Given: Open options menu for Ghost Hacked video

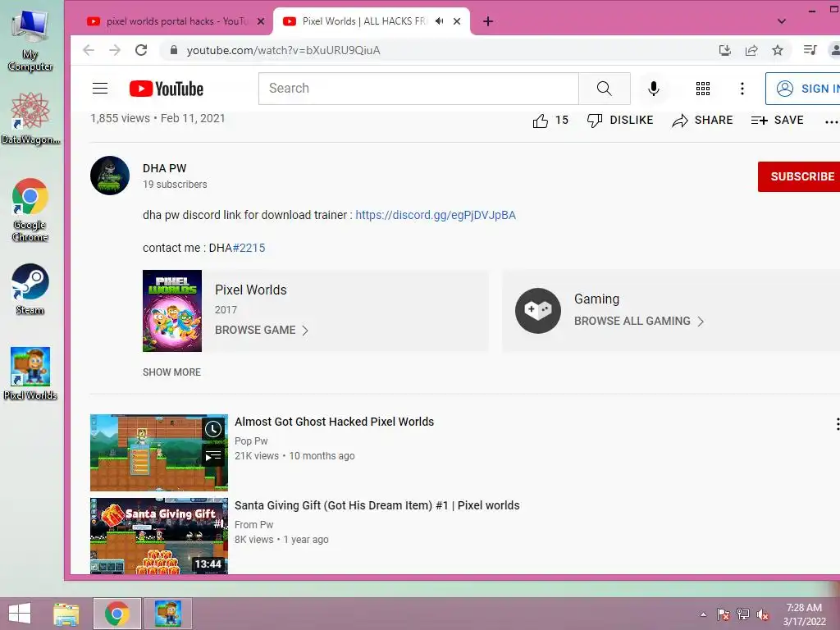Looking at the screenshot, I should point(837,424).
